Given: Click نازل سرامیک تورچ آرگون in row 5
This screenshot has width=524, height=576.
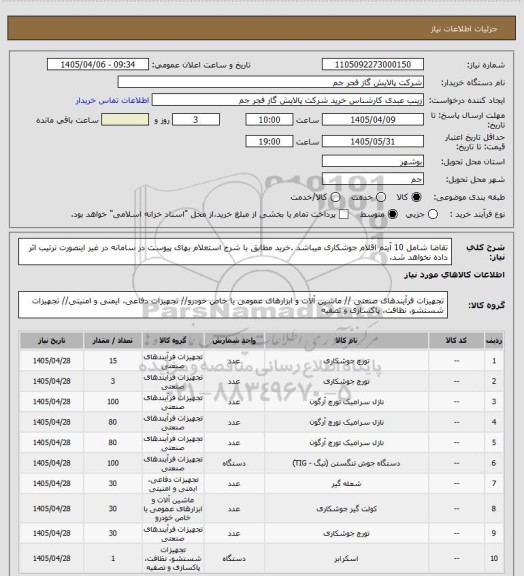Looking at the screenshot, I should click(346, 443).
